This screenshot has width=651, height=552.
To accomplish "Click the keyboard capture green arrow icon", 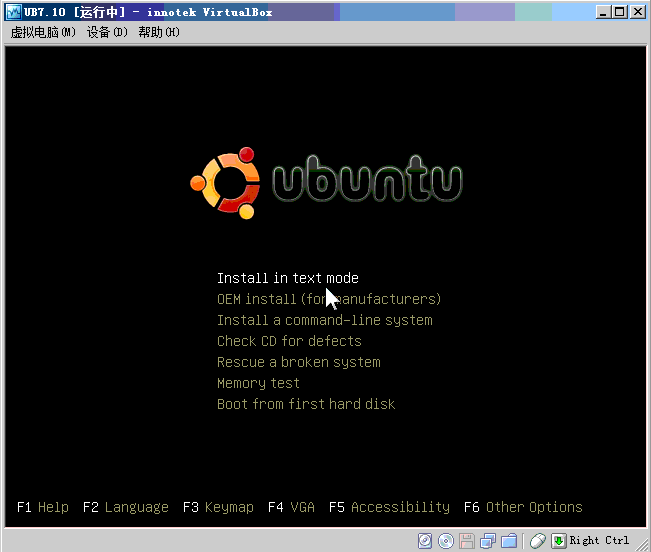I will (559, 541).
